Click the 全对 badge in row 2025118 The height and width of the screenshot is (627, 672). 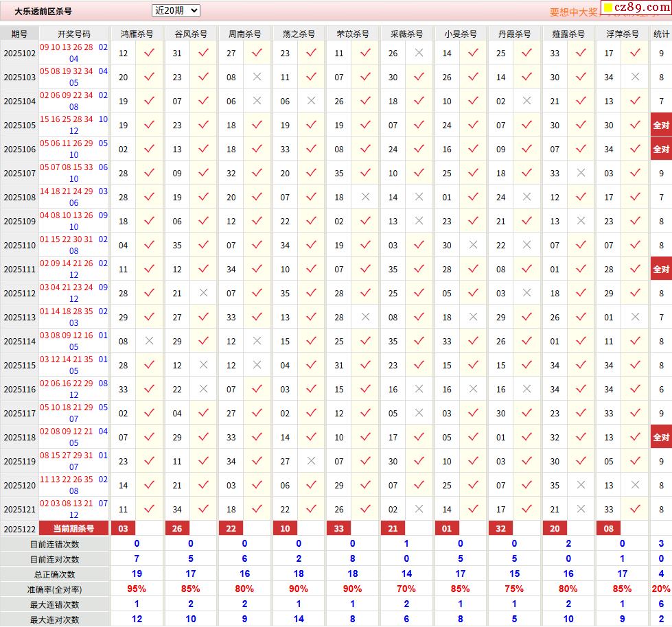[x=661, y=437]
